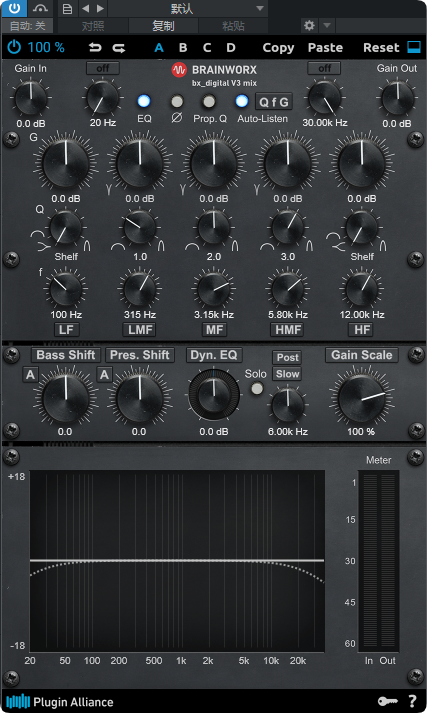Click the 自动: 关 automation field

point(27,26)
